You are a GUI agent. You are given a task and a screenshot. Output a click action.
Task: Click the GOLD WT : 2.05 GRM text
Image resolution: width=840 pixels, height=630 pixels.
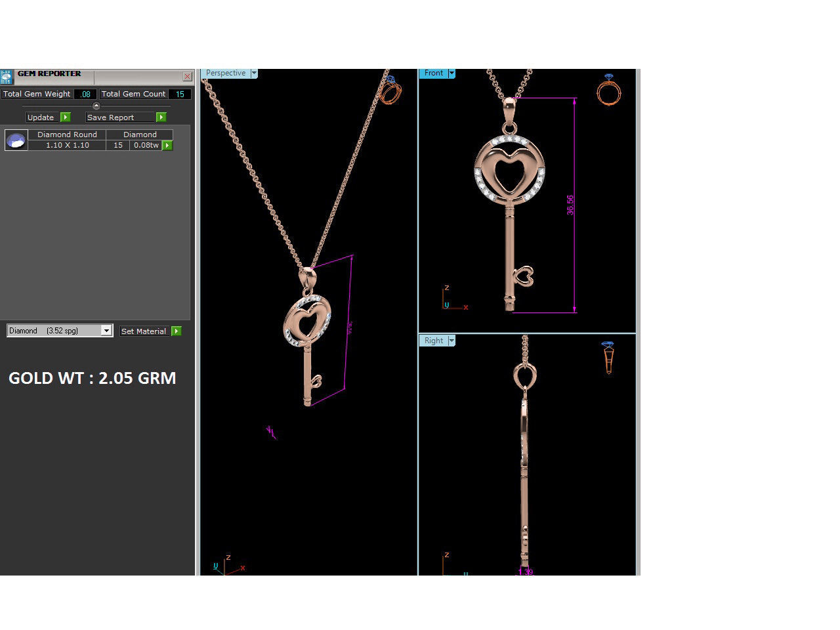93,378
